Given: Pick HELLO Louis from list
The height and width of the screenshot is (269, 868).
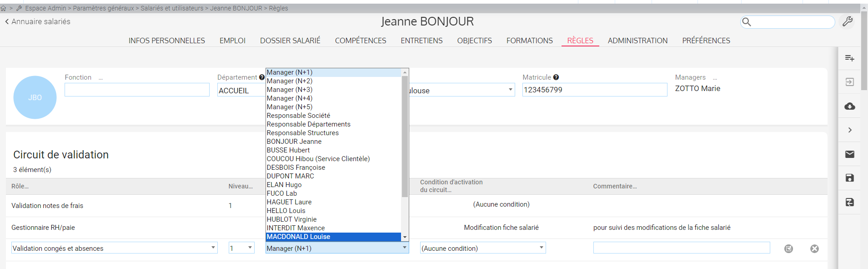Looking at the screenshot, I should point(333,211).
